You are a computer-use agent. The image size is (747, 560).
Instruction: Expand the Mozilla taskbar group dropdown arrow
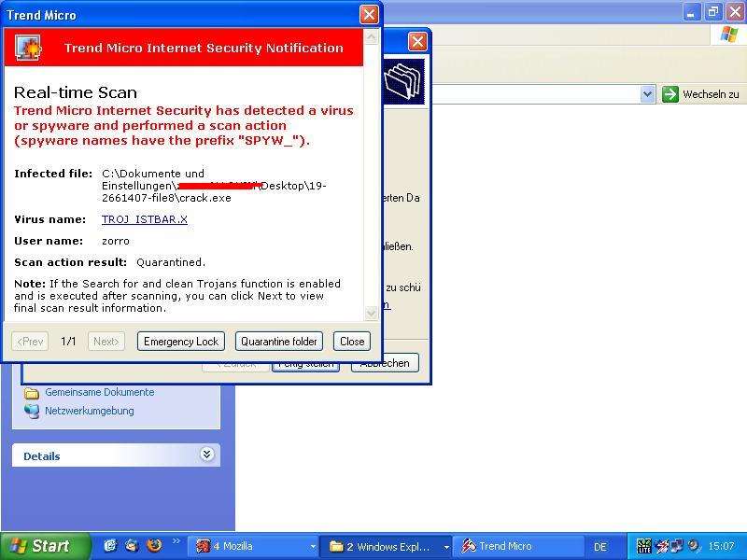tap(313, 547)
